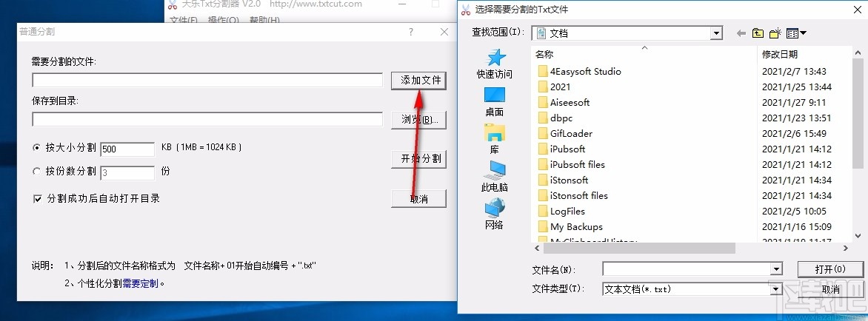This screenshot has width=868, height=321.
Task: Click the save directory (保存到目录) input field
Action: tap(207, 119)
